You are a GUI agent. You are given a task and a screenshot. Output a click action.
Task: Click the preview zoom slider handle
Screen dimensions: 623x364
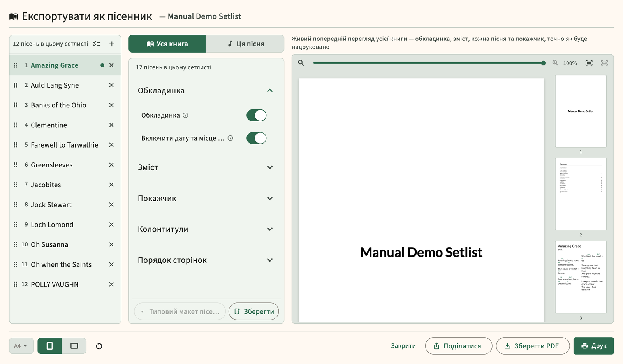[x=543, y=63]
